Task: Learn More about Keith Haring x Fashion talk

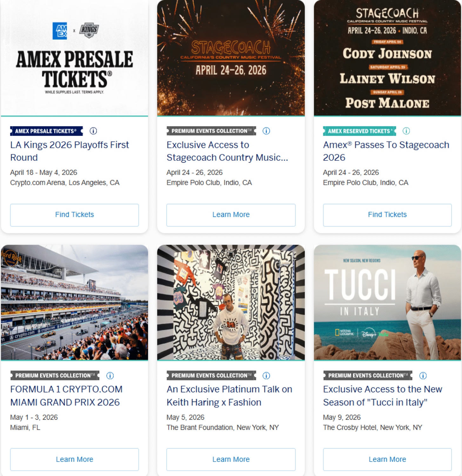Action: [x=231, y=459]
